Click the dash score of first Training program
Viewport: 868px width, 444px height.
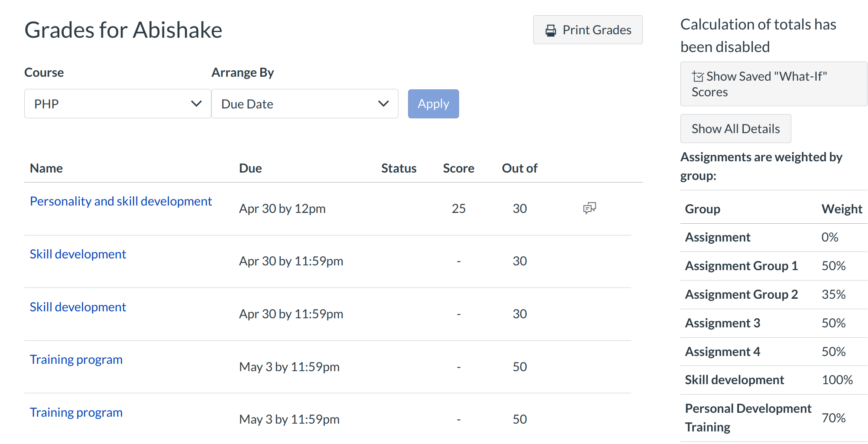(458, 367)
